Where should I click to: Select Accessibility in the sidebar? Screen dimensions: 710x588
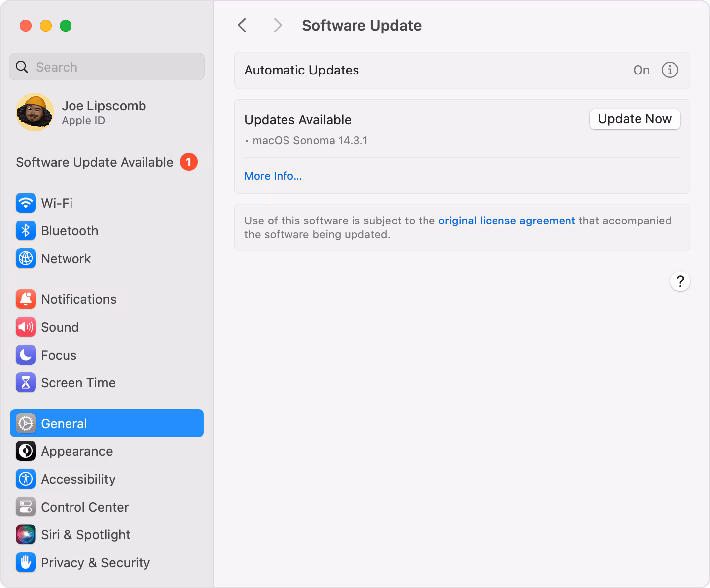pos(78,479)
